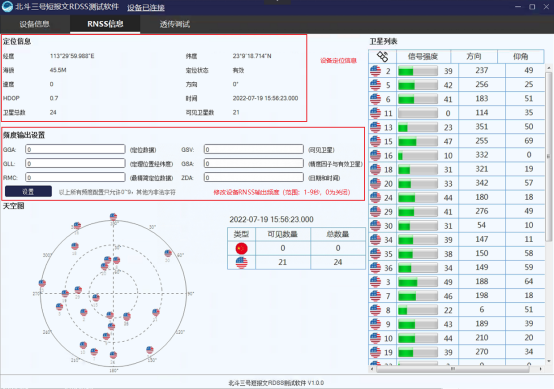Image resolution: width=554 pixels, height=389 pixels.
Task: Focus the ZDA frequency input field
Action: [x=254, y=177]
